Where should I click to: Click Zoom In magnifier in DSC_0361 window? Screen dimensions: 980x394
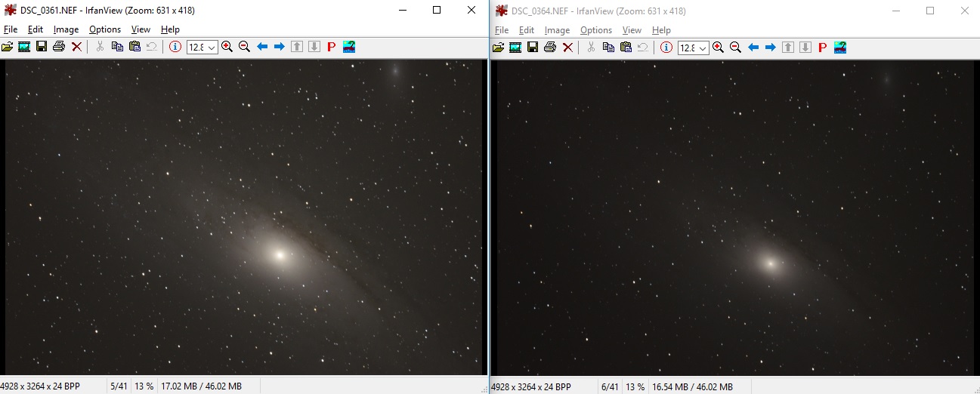227,47
